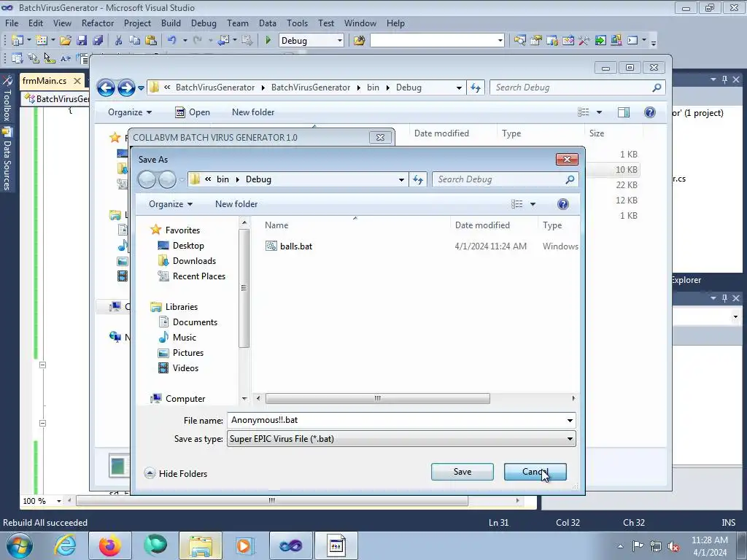Click the preview pane icon in Explorer window
The width and height of the screenshot is (747, 560).
point(623,112)
